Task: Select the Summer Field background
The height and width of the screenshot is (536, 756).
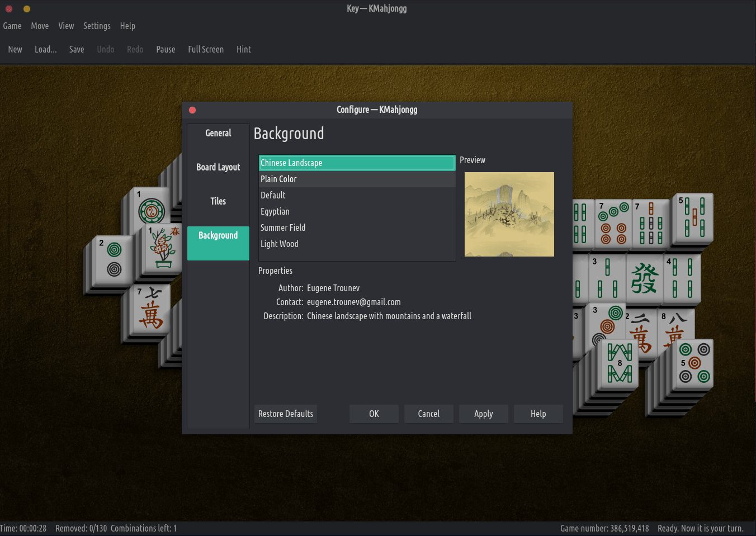Action: tap(283, 227)
